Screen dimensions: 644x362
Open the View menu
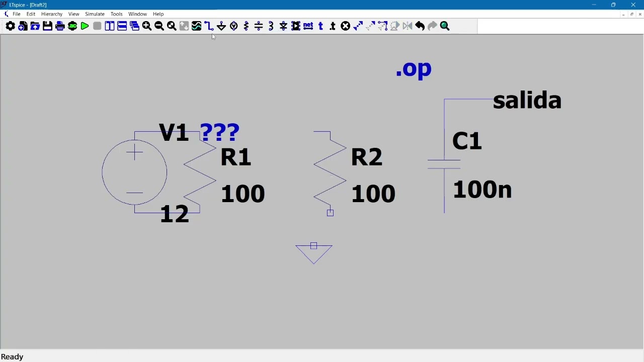(73, 14)
